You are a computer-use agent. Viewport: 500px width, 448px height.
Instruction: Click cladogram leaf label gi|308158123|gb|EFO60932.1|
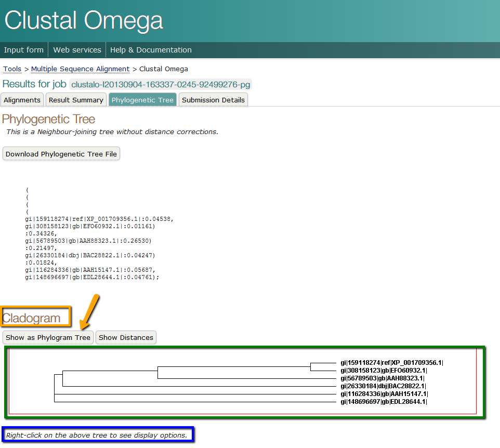pyautogui.click(x=384, y=371)
